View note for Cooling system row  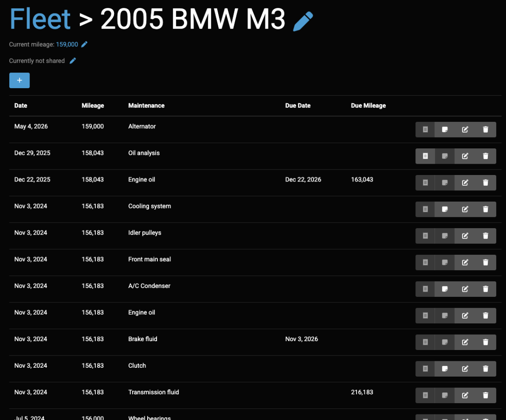[x=445, y=209]
